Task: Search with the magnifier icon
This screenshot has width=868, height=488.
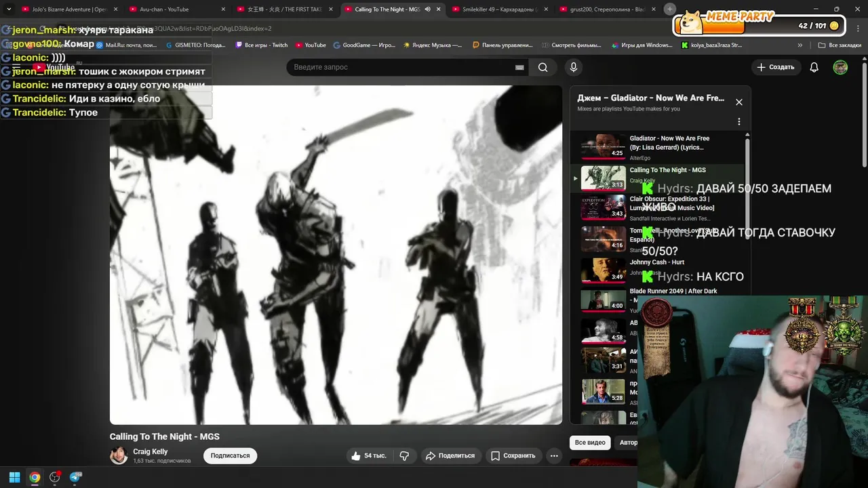Action: point(542,67)
